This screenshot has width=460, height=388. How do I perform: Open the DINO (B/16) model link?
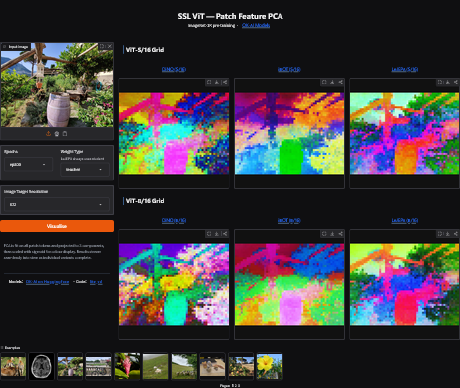pyautogui.click(x=174, y=220)
